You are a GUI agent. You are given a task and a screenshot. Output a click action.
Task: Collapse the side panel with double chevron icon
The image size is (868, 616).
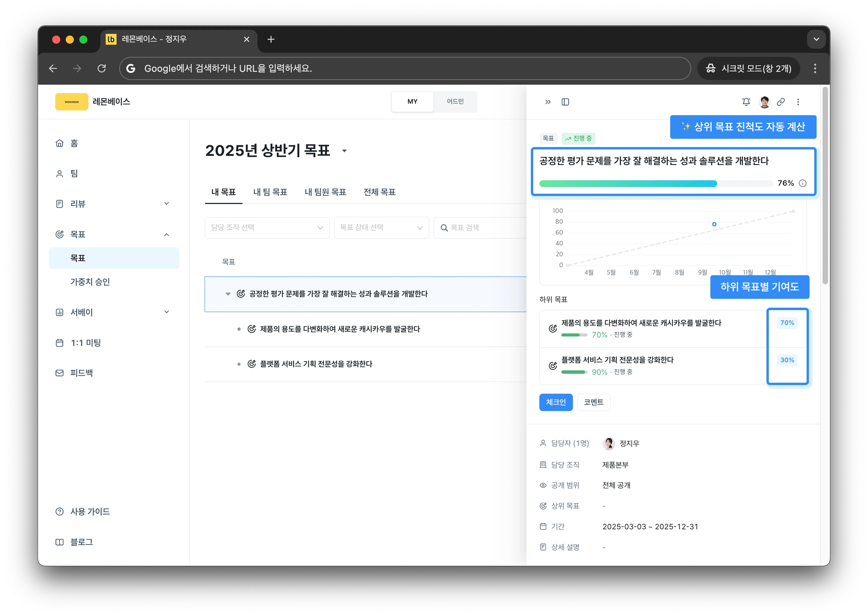(x=548, y=102)
